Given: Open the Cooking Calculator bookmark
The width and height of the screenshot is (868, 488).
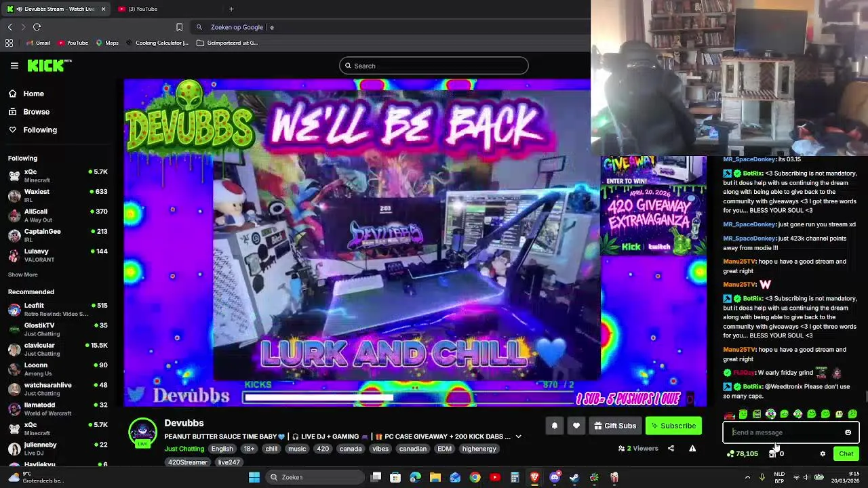Looking at the screenshot, I should coord(157,43).
